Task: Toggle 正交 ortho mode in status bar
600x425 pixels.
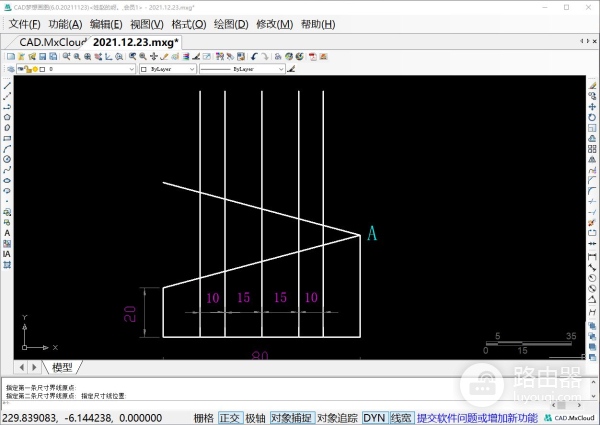Action: pos(230,417)
